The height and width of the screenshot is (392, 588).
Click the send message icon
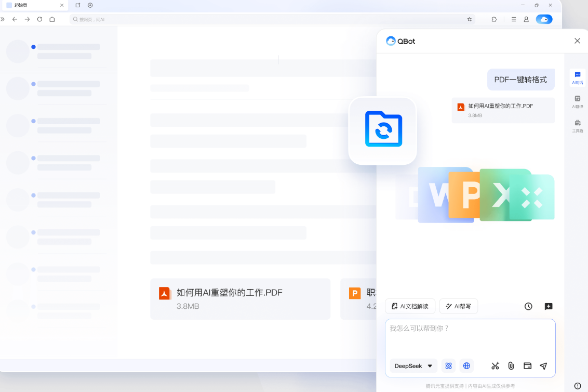pyautogui.click(x=543, y=365)
